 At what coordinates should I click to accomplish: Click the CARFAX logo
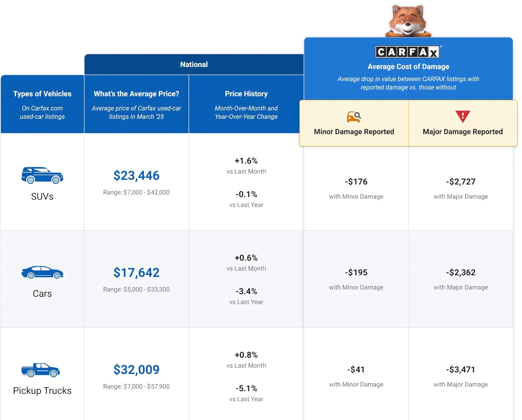pyautogui.click(x=407, y=52)
